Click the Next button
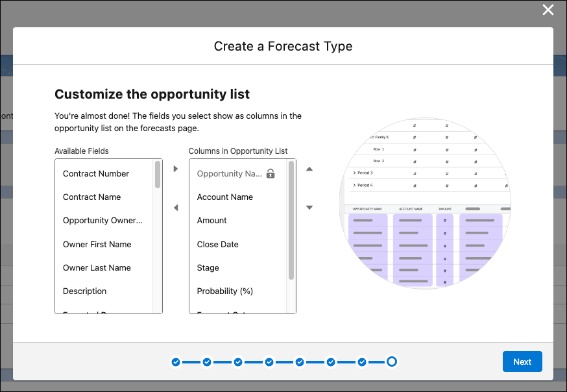567x392 pixels. [x=522, y=361]
